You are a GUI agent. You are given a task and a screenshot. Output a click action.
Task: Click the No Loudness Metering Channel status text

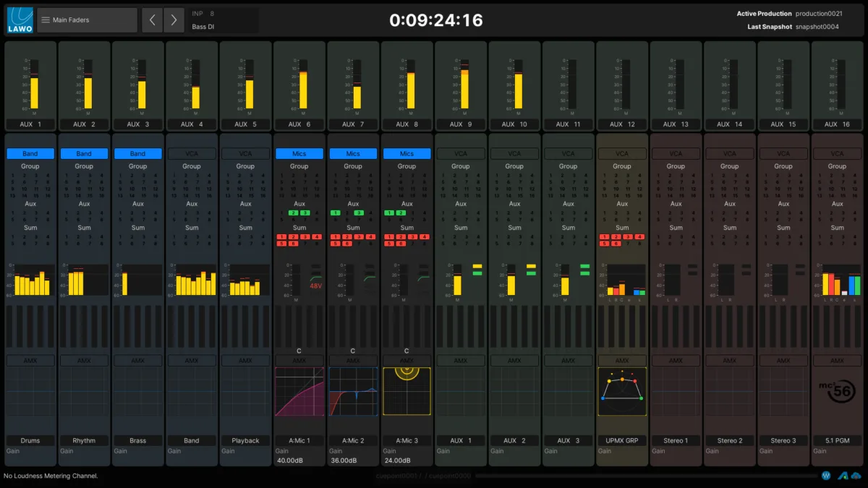tap(51, 476)
